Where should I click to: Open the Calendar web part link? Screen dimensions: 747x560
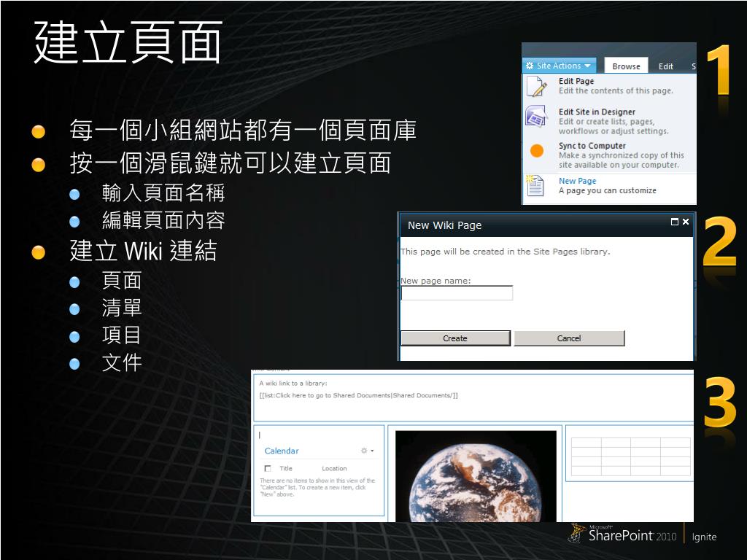click(282, 451)
